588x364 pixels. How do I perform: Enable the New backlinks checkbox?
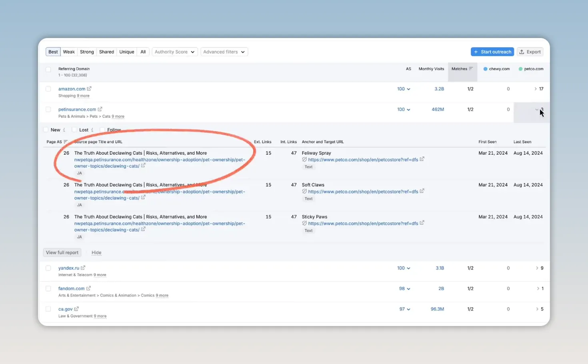pos(46,130)
